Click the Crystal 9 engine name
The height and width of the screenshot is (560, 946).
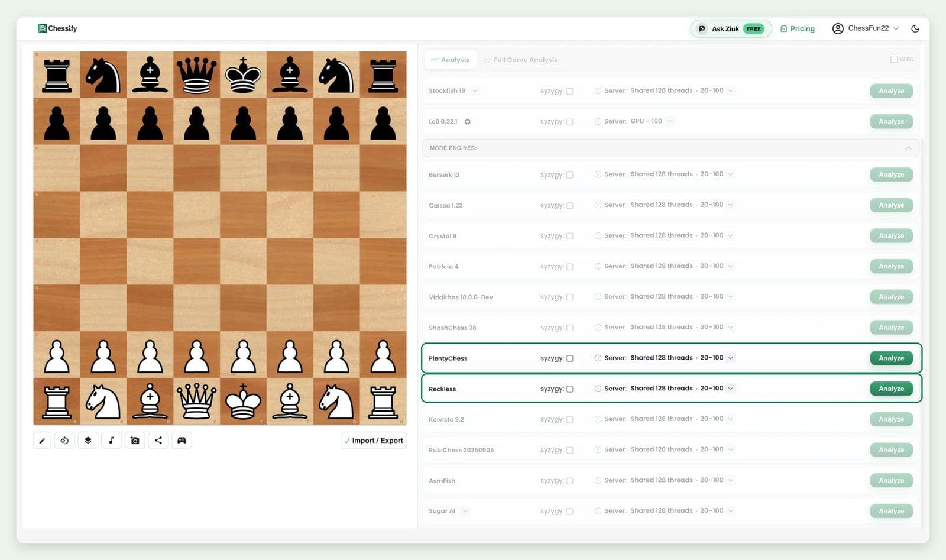[x=442, y=236]
